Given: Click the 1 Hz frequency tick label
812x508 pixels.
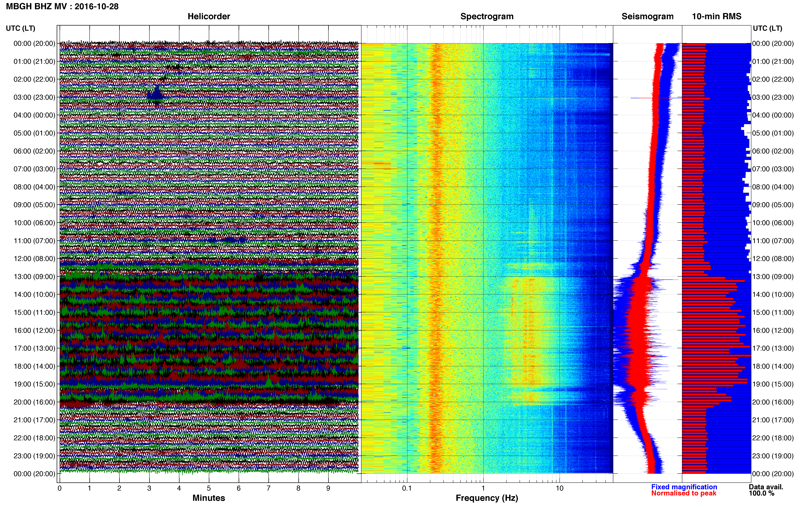Looking at the screenshot, I should 483,488.
